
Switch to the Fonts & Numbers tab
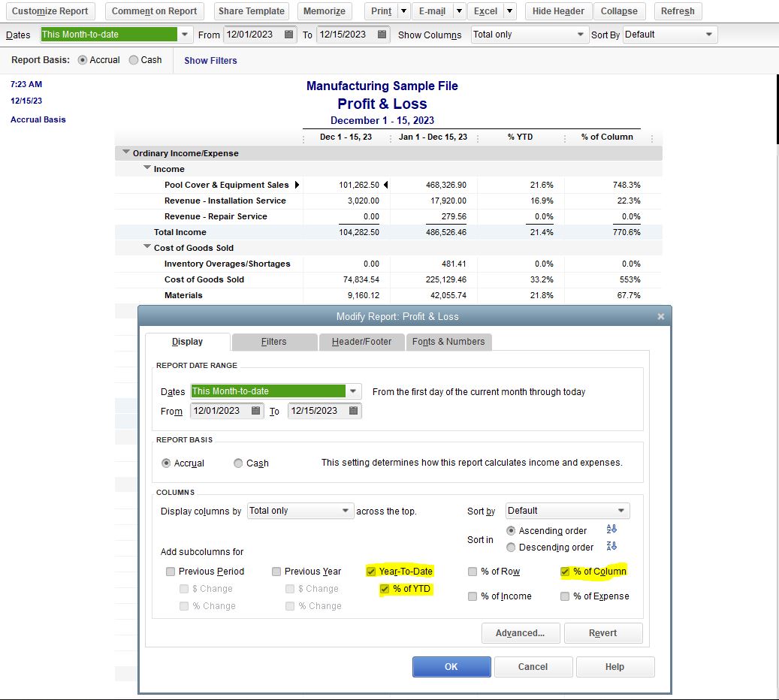click(x=450, y=342)
